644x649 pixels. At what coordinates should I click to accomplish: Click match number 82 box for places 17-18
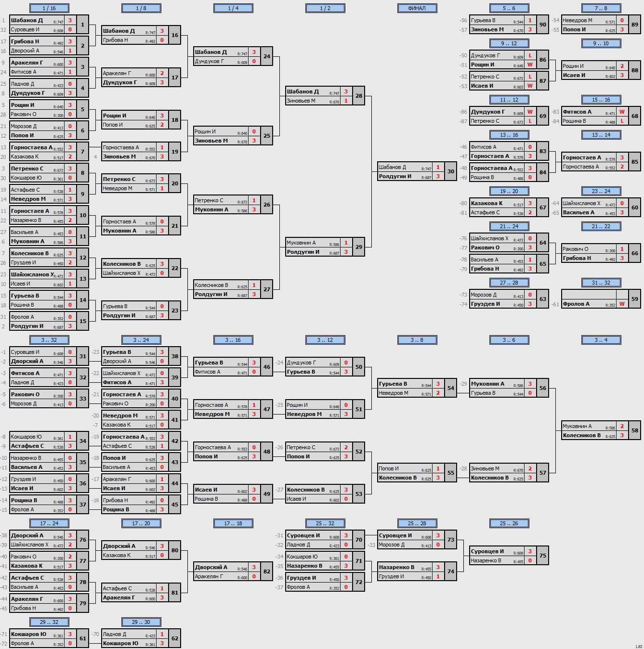point(267,571)
